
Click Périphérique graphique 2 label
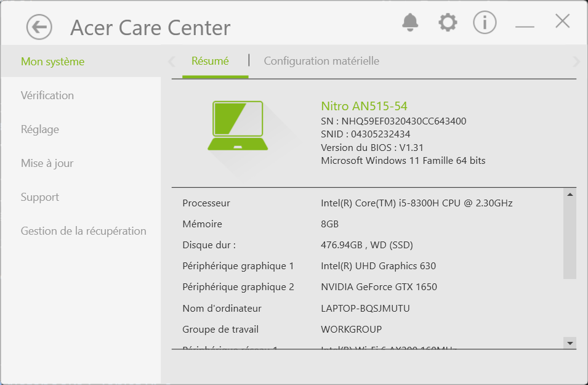click(238, 287)
